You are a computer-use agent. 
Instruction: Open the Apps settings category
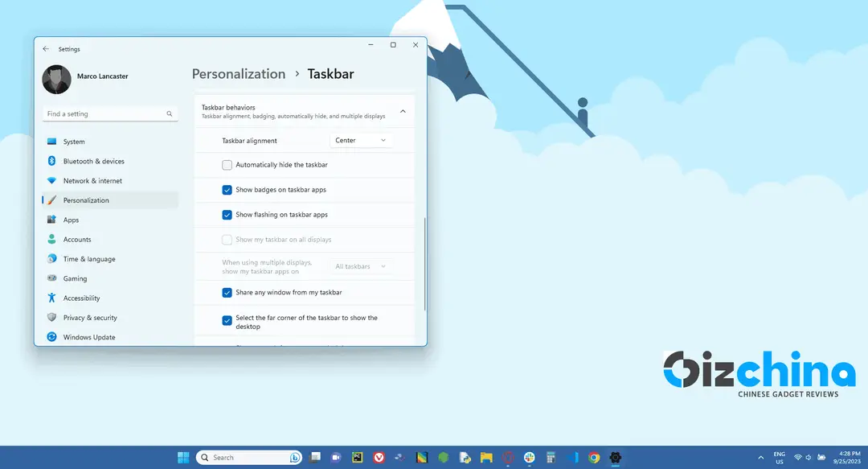coord(110,220)
